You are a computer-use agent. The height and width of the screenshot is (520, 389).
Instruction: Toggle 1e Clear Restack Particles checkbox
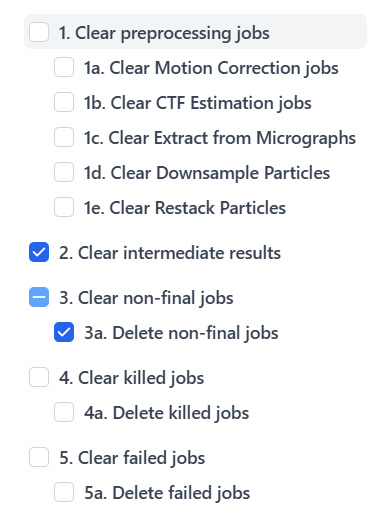pos(64,207)
